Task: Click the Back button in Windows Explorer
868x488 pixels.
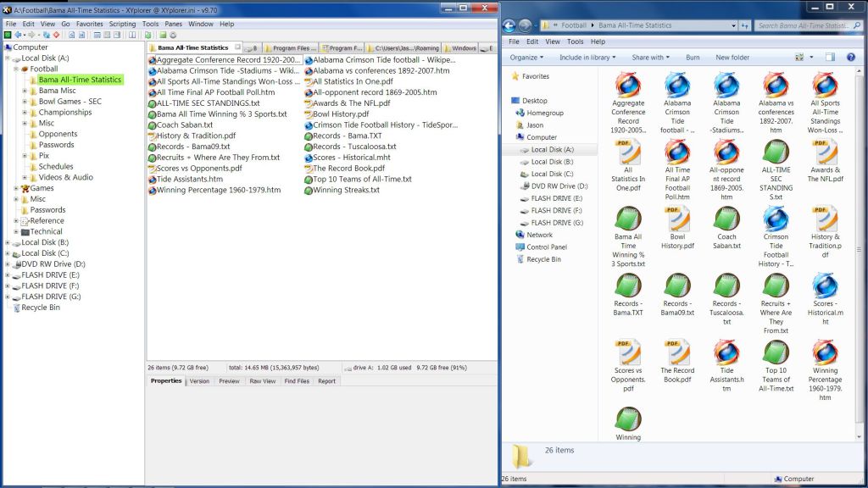Action: point(511,25)
